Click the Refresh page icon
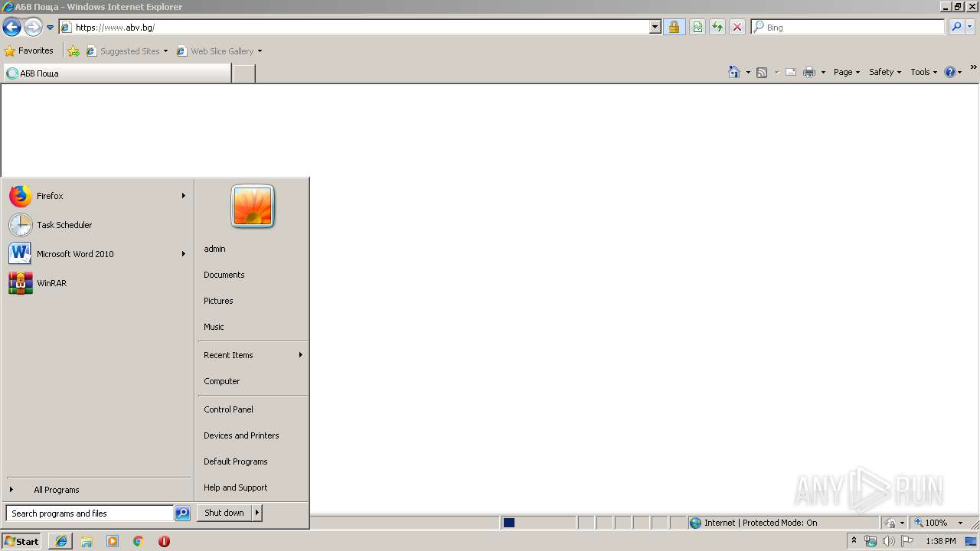Image resolution: width=980 pixels, height=551 pixels. pos(717,27)
